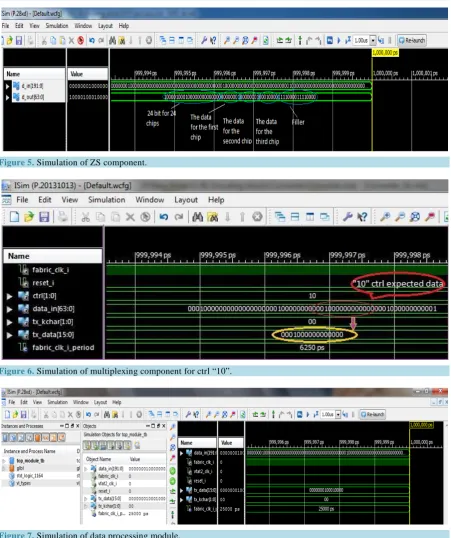Click Preferences wrench icon in Figure 6 toolbar
This screenshot has width=451, height=538.
point(347,217)
